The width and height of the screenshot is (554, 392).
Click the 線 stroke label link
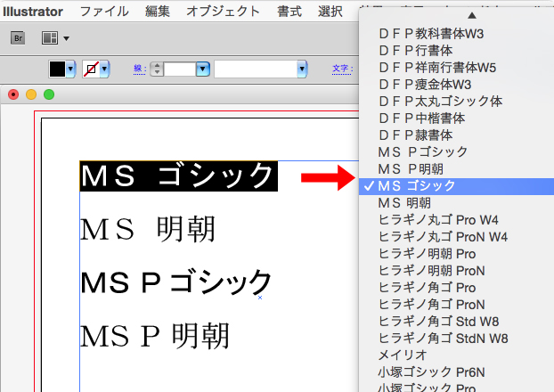(140, 69)
